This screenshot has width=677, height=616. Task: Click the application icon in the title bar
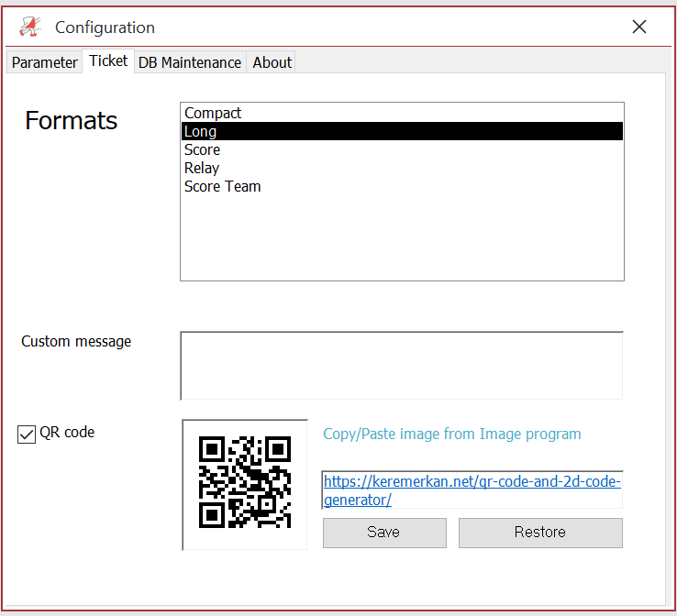(x=29, y=27)
